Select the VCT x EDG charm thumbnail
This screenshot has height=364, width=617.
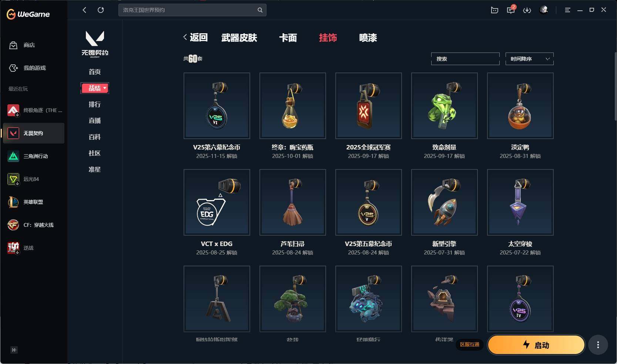coord(217,202)
